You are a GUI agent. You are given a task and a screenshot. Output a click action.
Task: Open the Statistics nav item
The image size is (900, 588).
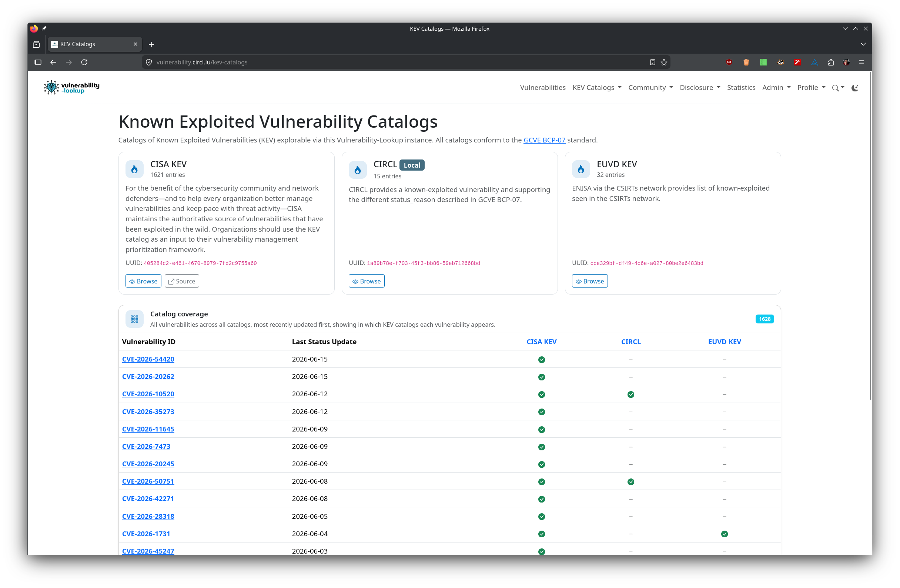click(741, 87)
